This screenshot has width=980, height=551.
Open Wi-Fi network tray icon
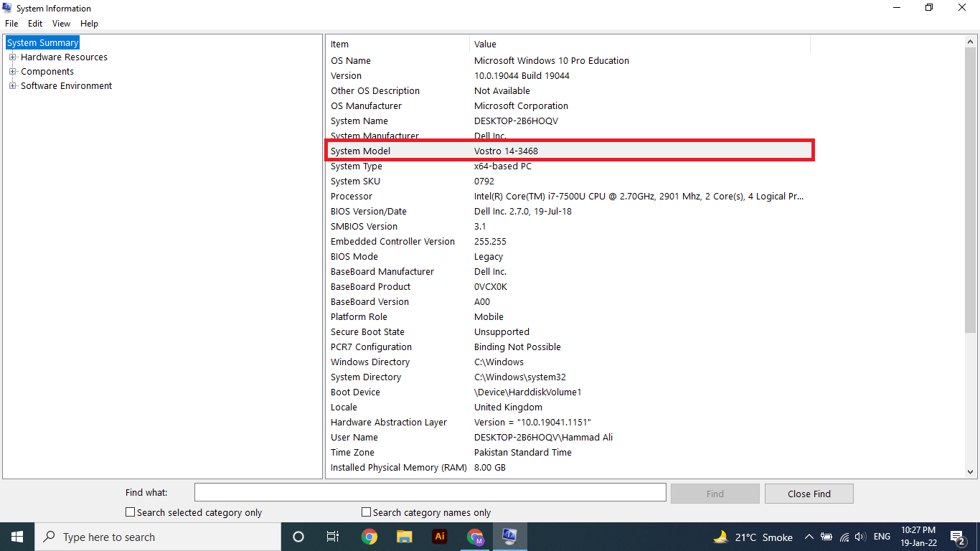pyautogui.click(x=844, y=537)
